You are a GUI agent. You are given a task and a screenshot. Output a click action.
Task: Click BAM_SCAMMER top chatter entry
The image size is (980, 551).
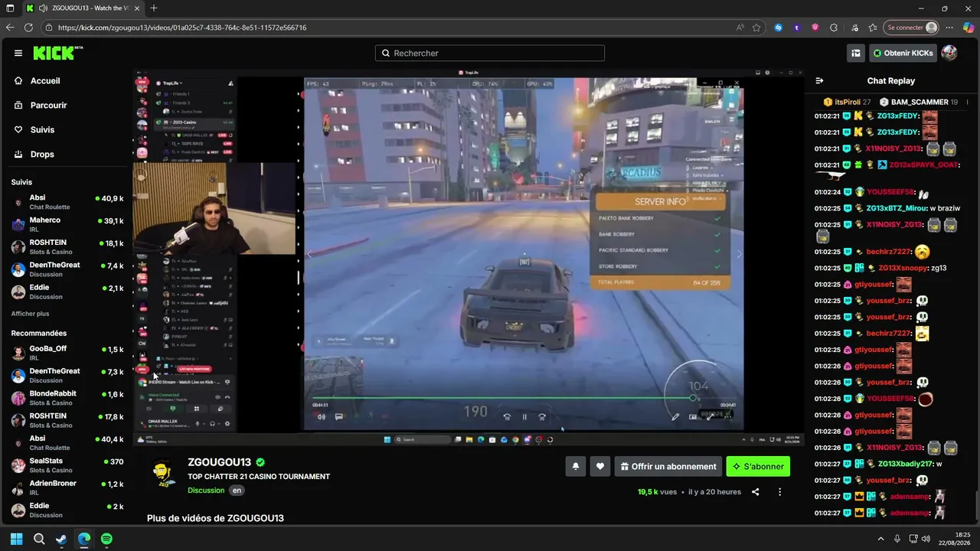(919, 102)
